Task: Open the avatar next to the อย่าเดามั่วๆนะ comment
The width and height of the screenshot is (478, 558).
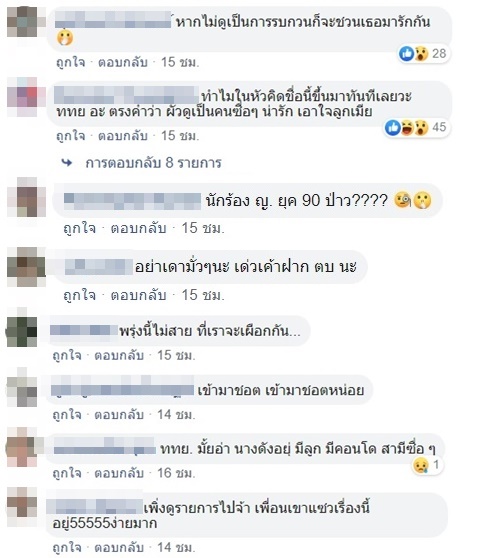Action: [26, 267]
